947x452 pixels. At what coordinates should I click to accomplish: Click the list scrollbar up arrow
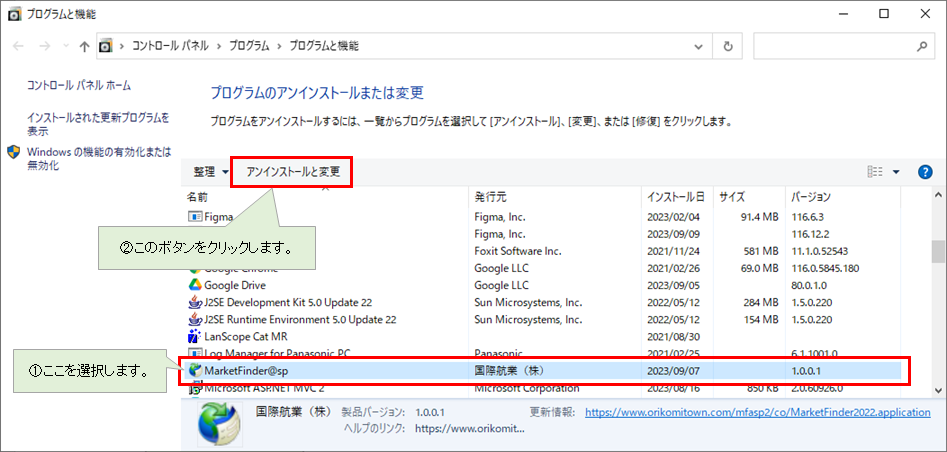(939, 195)
